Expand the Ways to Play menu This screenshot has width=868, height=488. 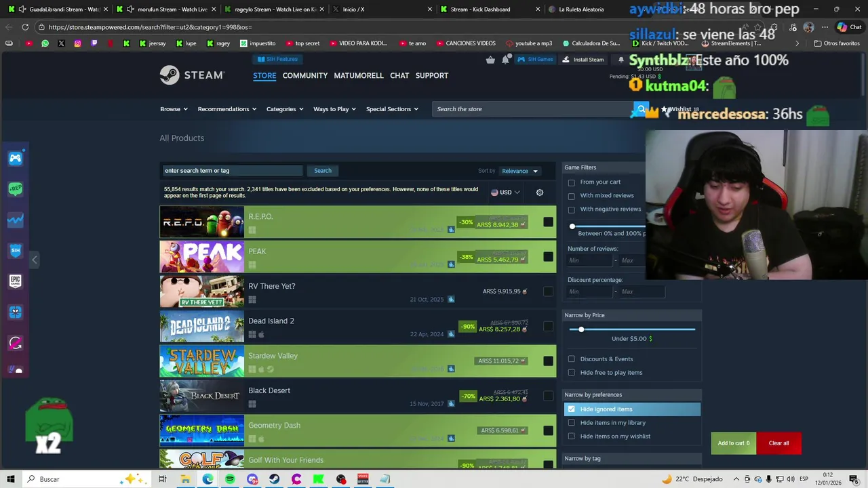(334, 109)
